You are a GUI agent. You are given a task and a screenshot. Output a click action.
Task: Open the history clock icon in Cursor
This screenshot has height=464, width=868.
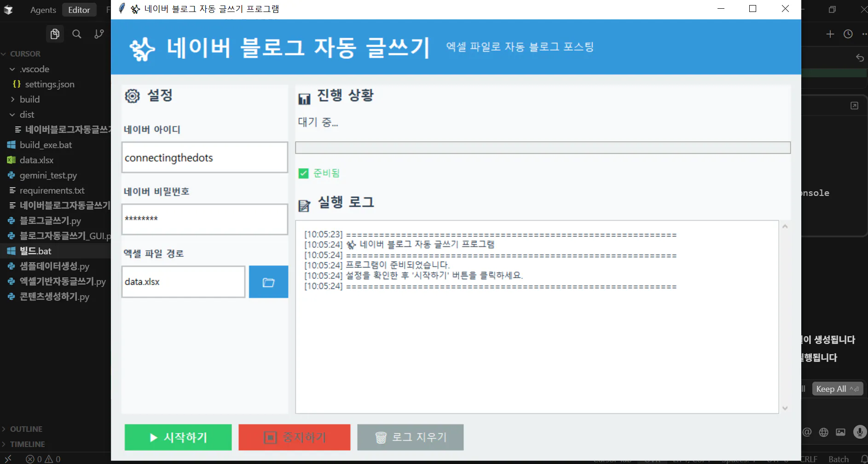pos(848,34)
